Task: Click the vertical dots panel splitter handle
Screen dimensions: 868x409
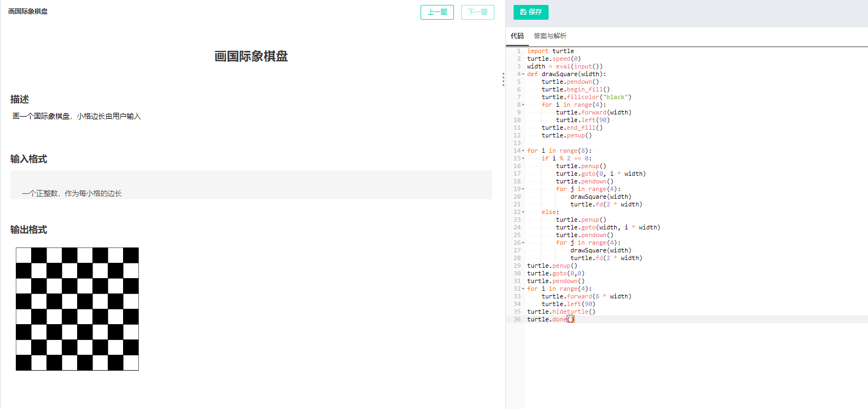Action: click(x=503, y=79)
